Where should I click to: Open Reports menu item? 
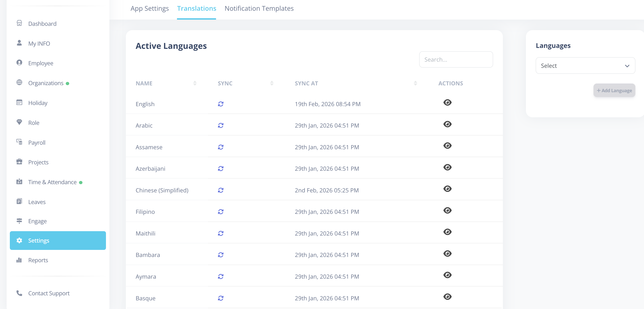[x=38, y=260]
